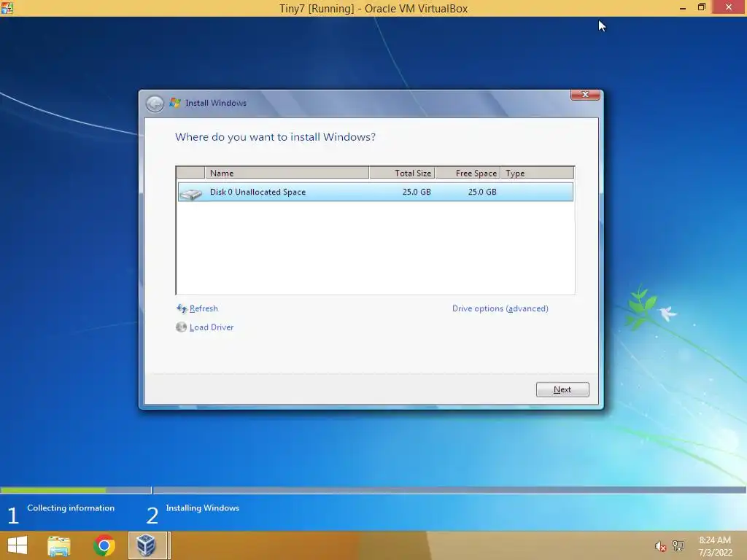
Task: Click the hard drive icon for Disk 0
Action: pos(190,193)
